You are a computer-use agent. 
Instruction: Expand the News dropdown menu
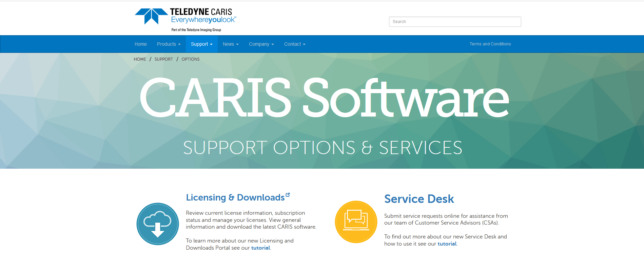(231, 44)
